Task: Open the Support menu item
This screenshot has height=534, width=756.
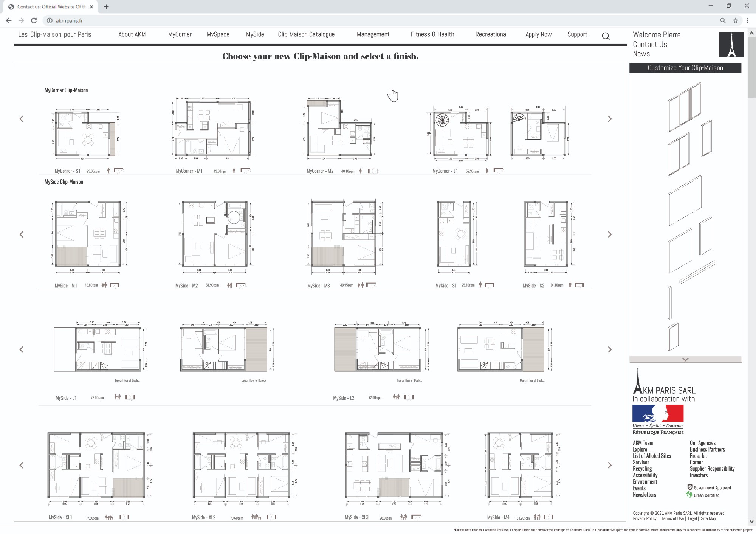Action: [577, 34]
